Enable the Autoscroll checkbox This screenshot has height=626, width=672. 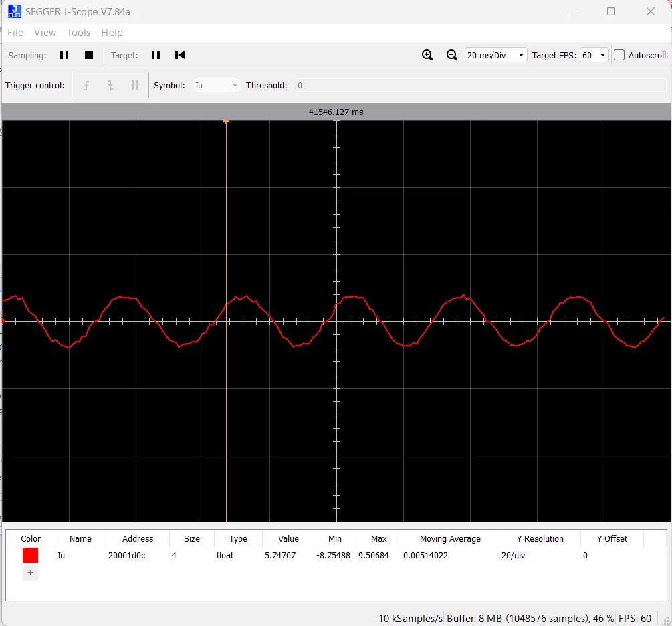[619, 55]
